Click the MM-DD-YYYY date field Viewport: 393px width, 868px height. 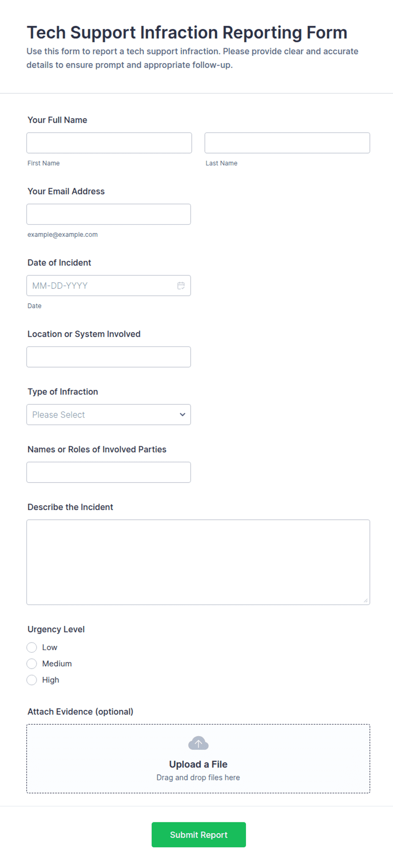pyautogui.click(x=109, y=286)
